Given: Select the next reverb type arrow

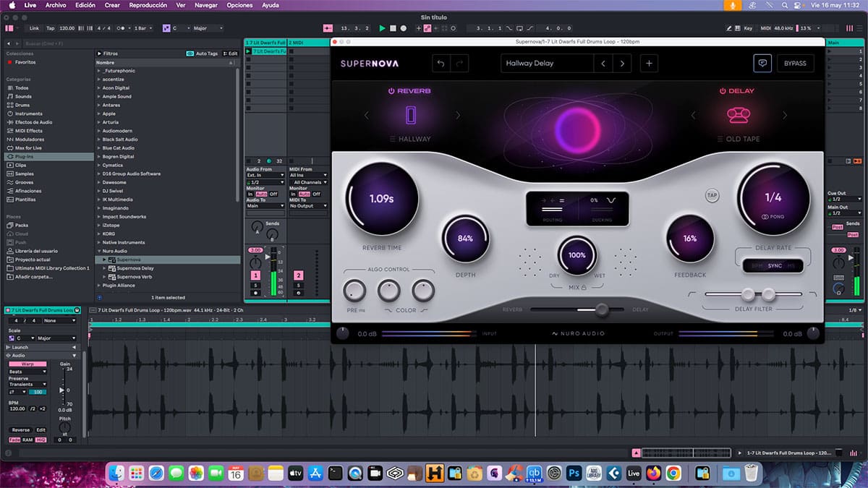Looking at the screenshot, I should [457, 116].
